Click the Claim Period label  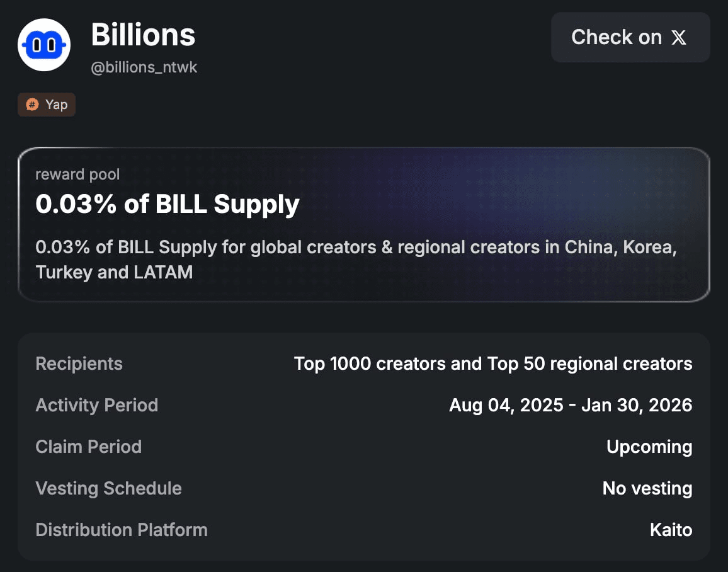[x=89, y=447]
